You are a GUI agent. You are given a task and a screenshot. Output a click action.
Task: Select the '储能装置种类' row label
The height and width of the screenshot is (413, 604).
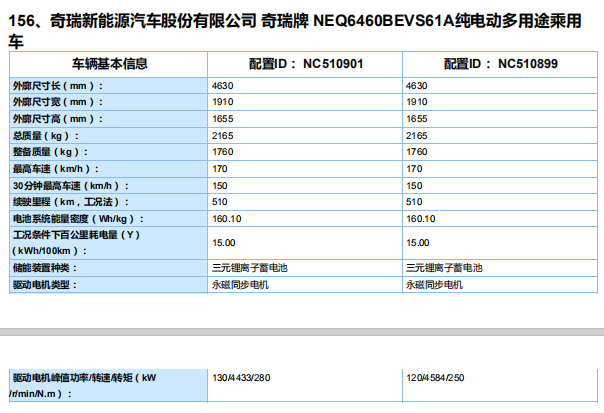(x=45, y=268)
